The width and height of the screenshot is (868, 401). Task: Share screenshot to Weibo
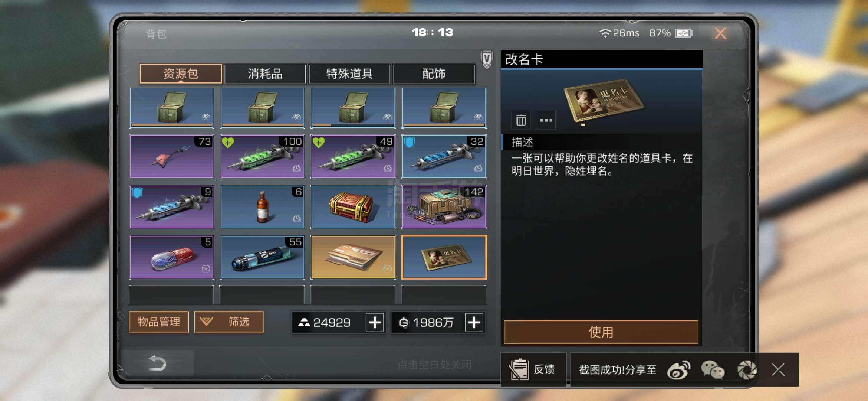(679, 370)
